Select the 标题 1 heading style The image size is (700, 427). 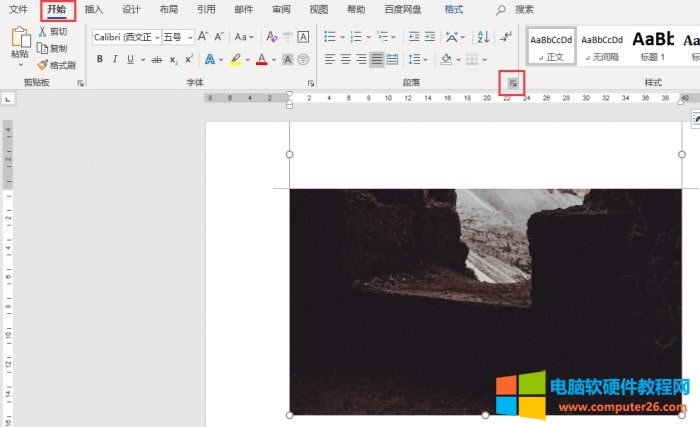tap(652, 45)
